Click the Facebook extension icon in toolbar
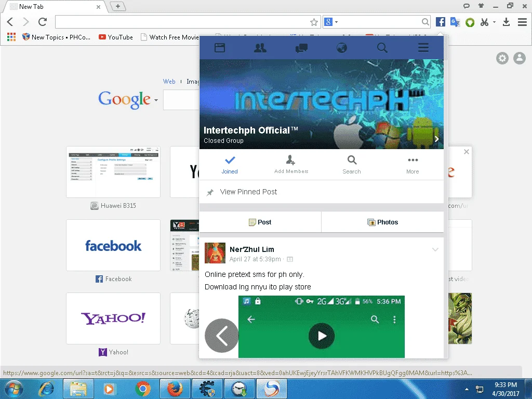The height and width of the screenshot is (399, 532). click(x=441, y=22)
